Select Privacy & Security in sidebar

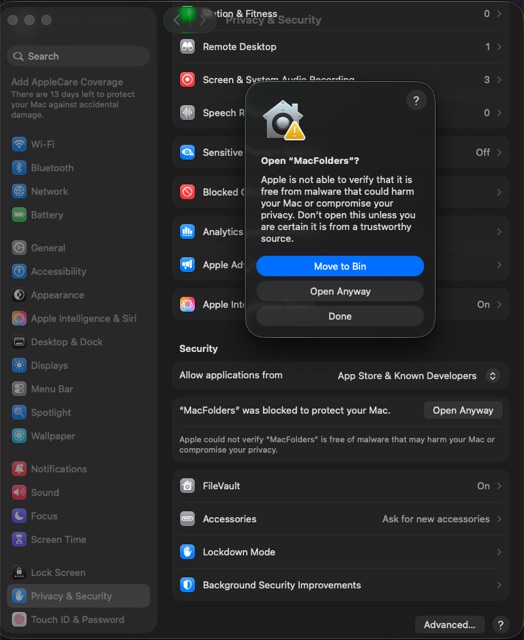[x=78, y=596]
